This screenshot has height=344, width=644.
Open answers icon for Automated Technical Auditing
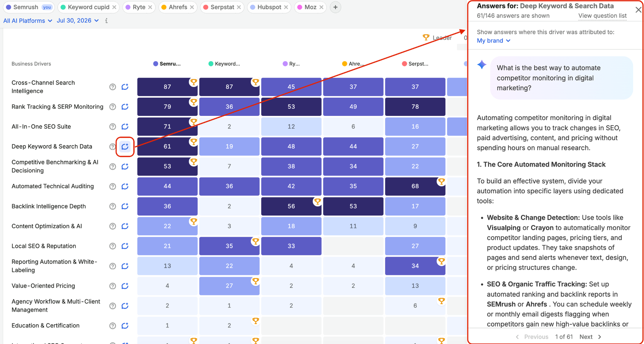click(125, 186)
